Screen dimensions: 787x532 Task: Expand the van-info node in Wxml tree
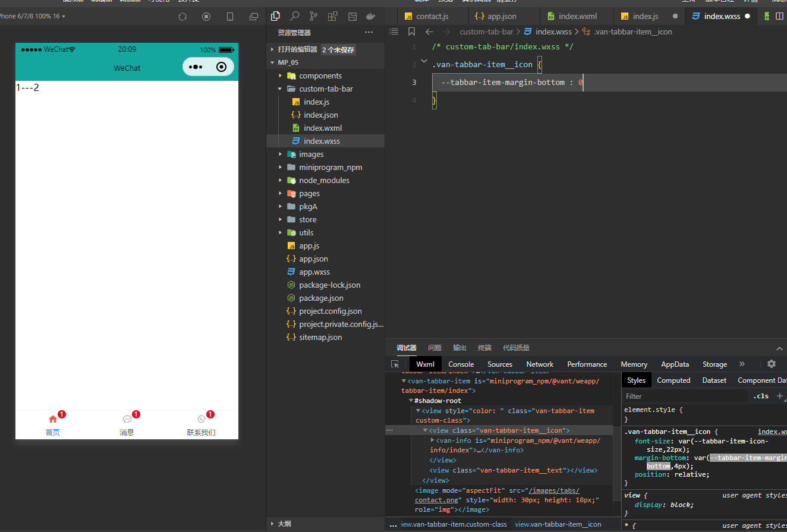(433, 440)
